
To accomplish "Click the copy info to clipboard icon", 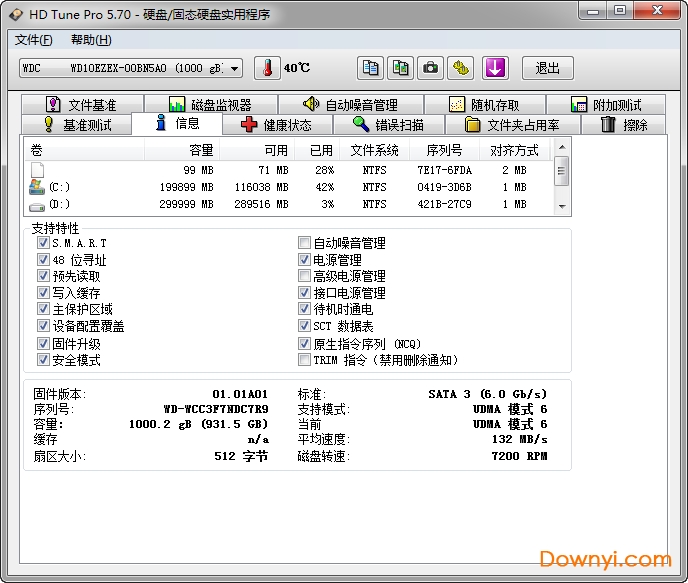I will pos(371,68).
